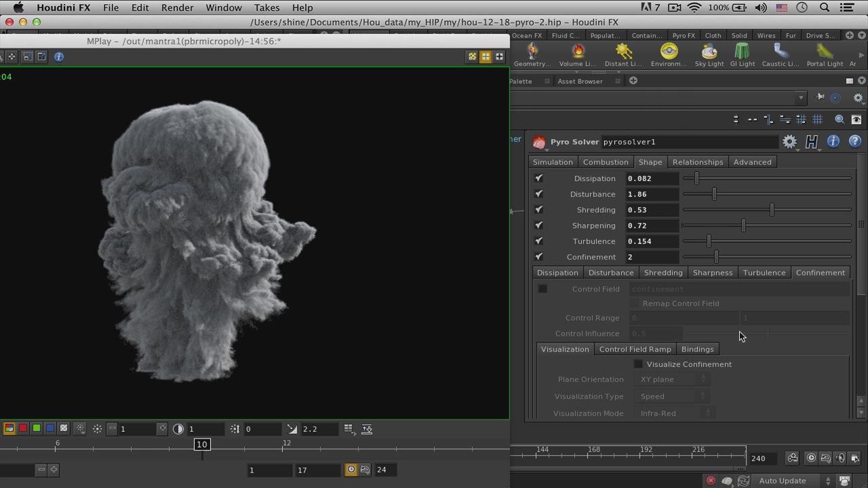Select the Distant Light shelf tool
The width and height of the screenshot is (868, 488).
[623, 55]
